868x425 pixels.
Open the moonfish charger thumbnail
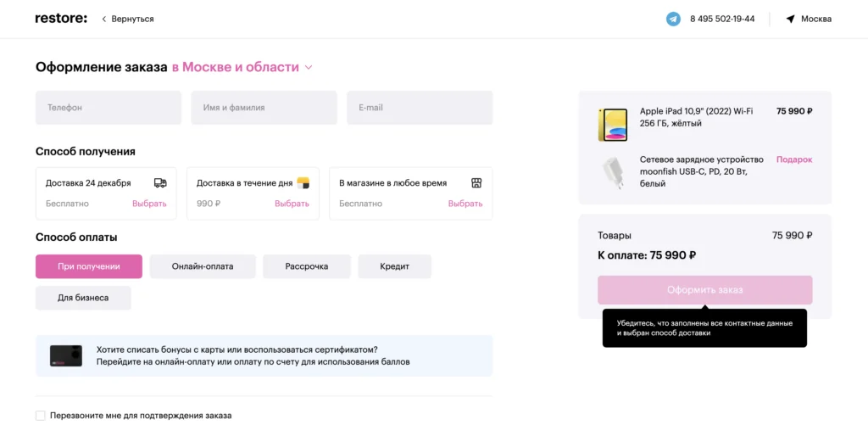click(x=612, y=173)
